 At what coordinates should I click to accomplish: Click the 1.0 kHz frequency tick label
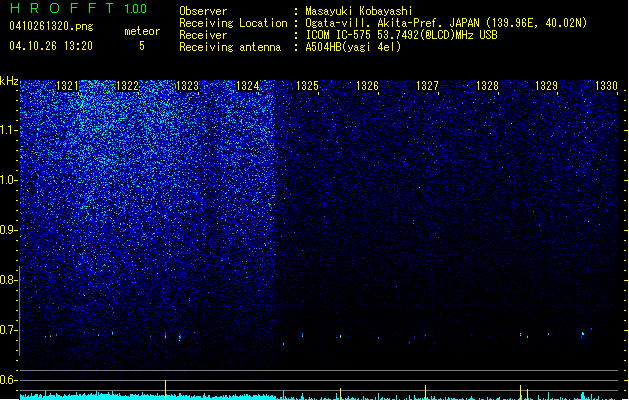9,180
